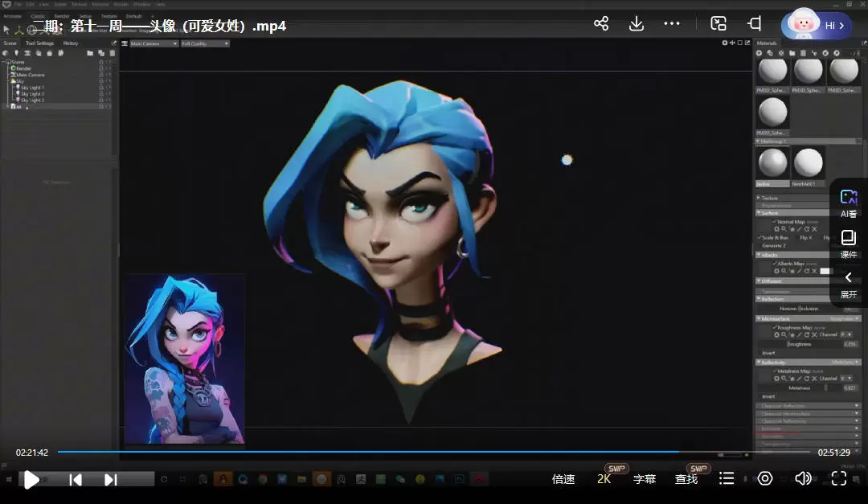Click the add light bulb icon in scene toolbar
This screenshot has height=504, width=868.
coord(16,53)
